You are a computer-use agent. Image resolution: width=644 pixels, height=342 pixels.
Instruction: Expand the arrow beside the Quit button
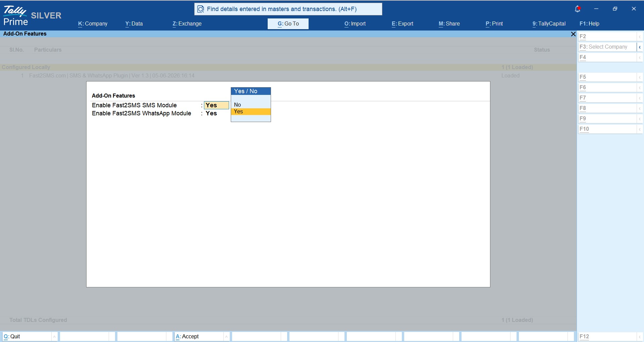tap(54, 337)
